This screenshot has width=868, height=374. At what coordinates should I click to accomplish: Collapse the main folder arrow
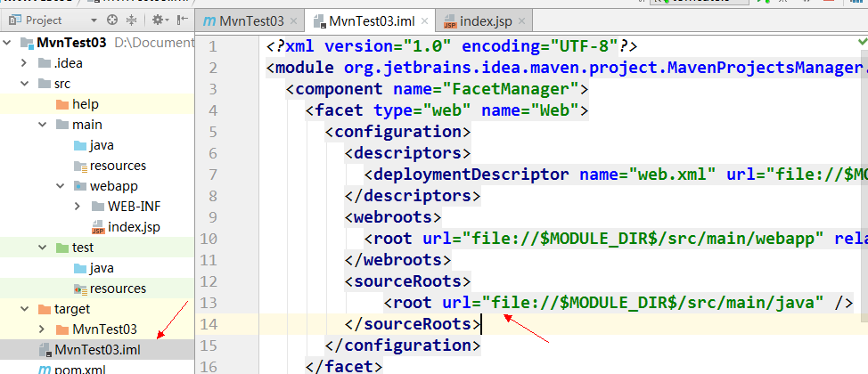click(42, 125)
